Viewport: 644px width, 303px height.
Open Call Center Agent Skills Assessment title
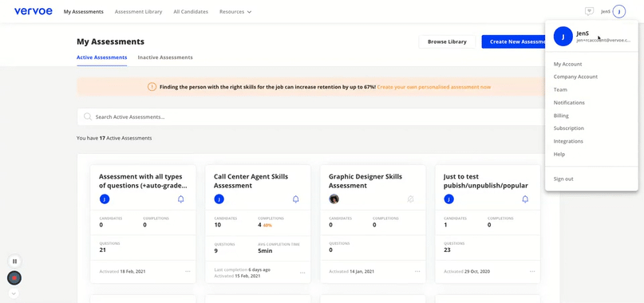click(251, 181)
